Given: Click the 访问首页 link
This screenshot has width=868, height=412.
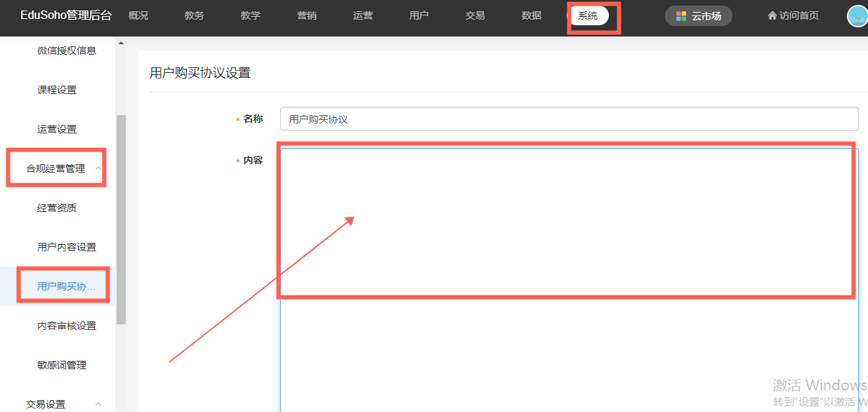Looking at the screenshot, I should pyautogui.click(x=794, y=15).
